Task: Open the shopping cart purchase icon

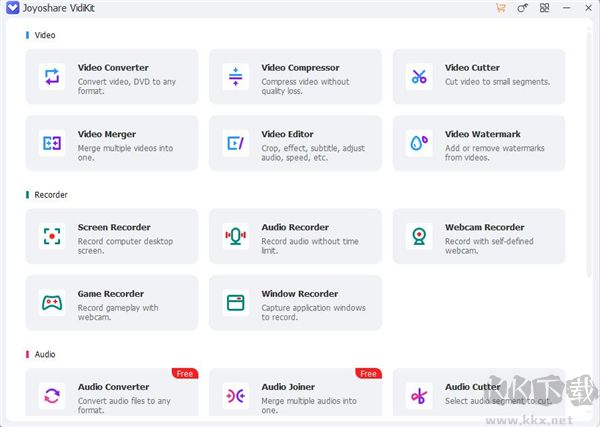Action: tap(501, 8)
